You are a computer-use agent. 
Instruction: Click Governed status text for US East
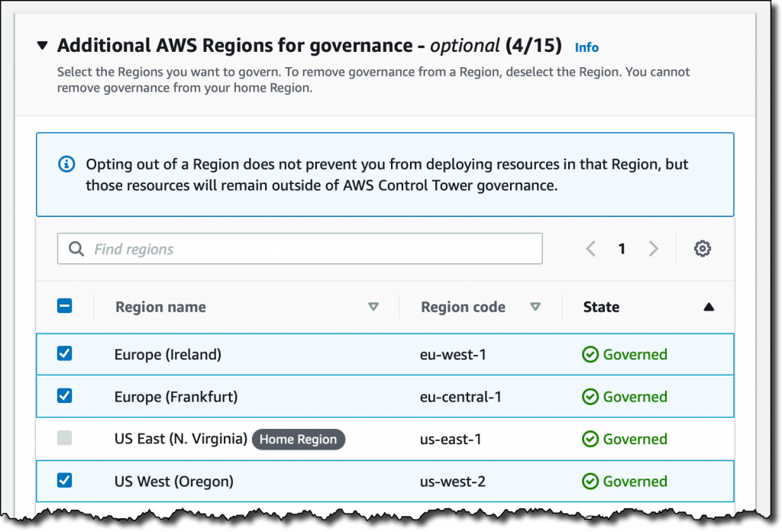coord(635,439)
